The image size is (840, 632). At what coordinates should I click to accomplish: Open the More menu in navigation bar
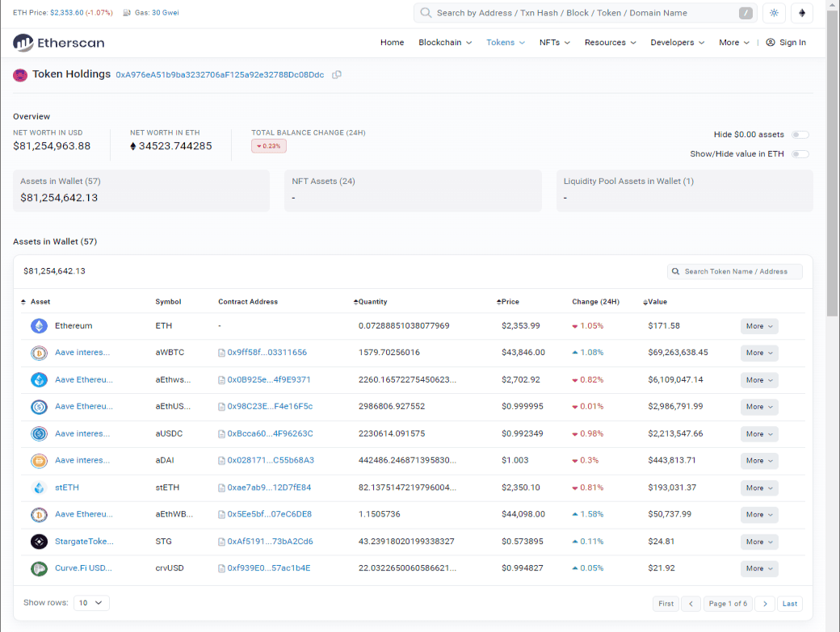pyautogui.click(x=734, y=42)
